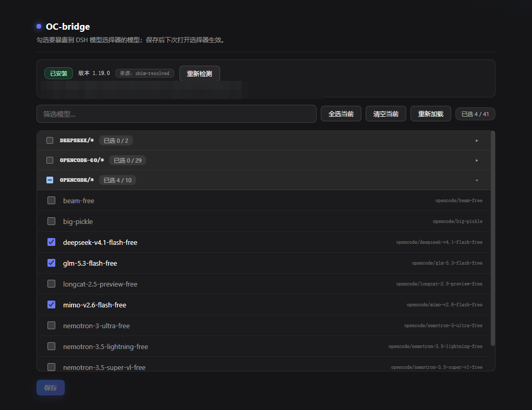
Task: Click the 清空当前 clear-current button
Action: (x=386, y=114)
